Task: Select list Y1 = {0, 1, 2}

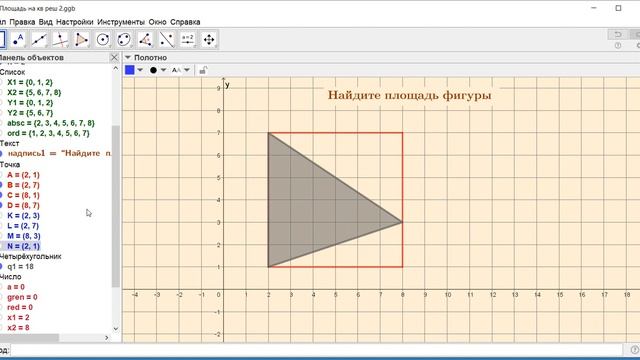Action: (x=30, y=102)
